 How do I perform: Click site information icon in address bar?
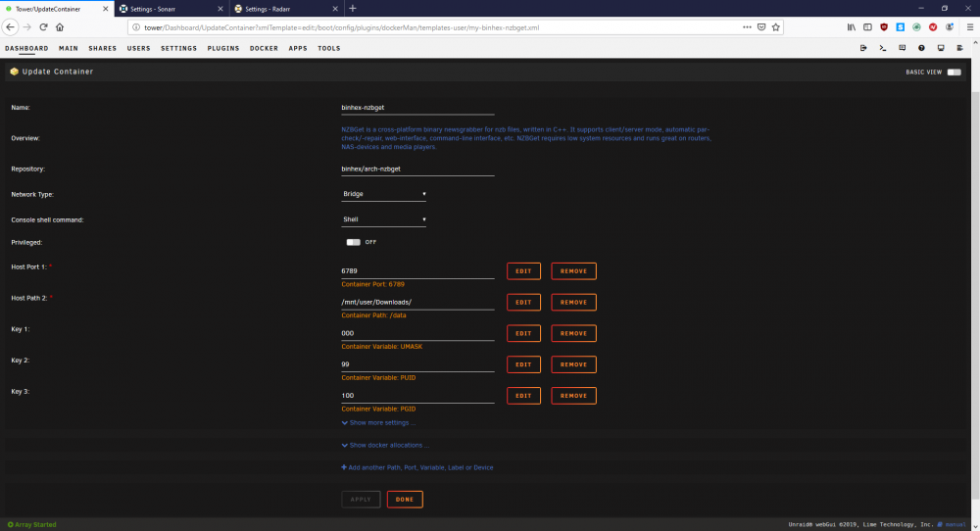coord(136,27)
